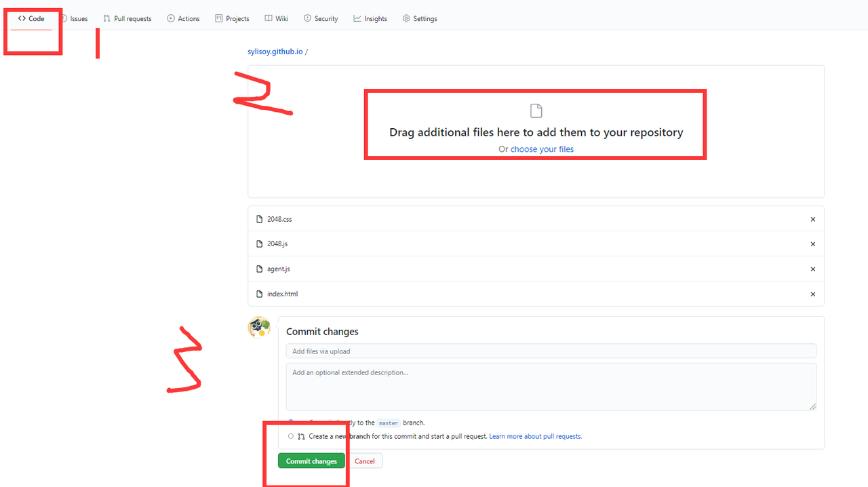
Task: Click the 'choose your files' link
Action: [x=542, y=149]
